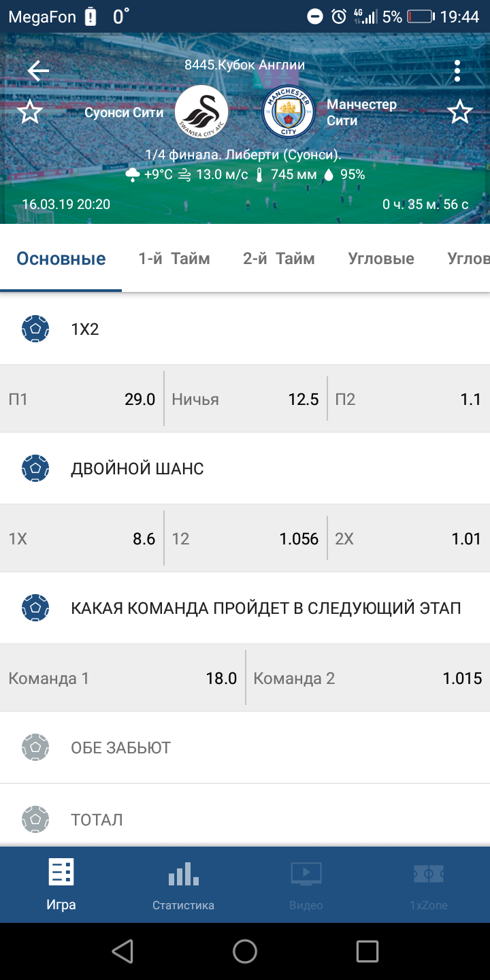Toggle the star next to Манчестер Сити
This screenshot has width=490, height=980.
click(x=460, y=112)
